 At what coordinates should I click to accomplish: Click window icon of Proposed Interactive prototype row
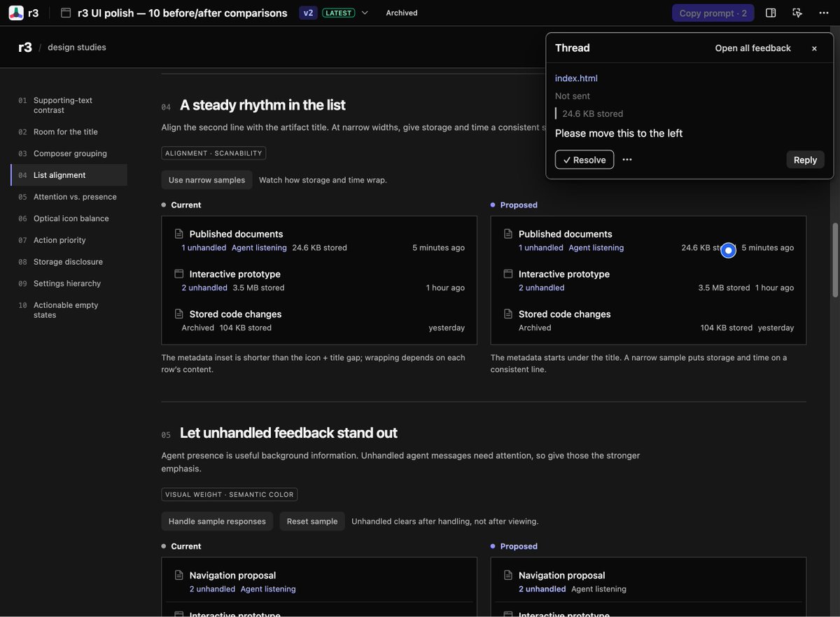point(508,274)
